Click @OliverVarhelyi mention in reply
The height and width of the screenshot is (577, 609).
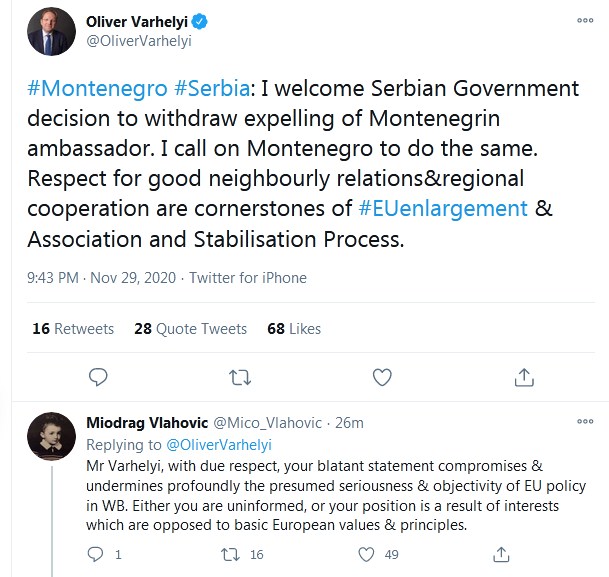pos(219,445)
